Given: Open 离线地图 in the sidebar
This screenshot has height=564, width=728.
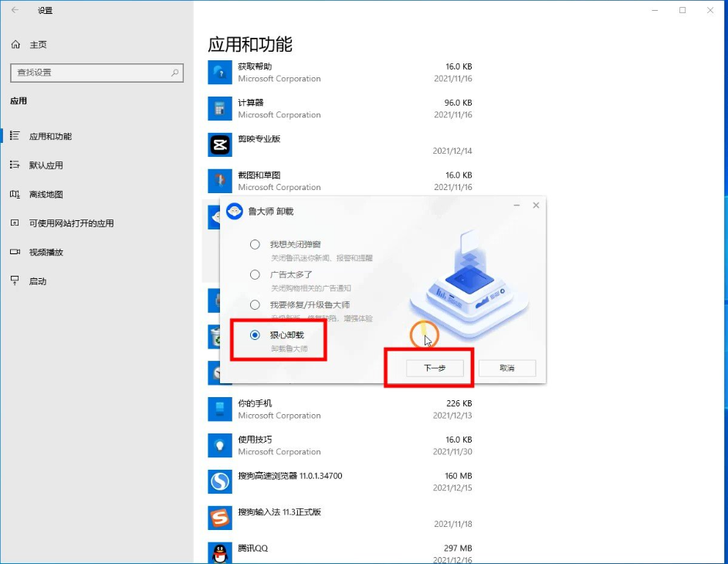Looking at the screenshot, I should tap(46, 194).
